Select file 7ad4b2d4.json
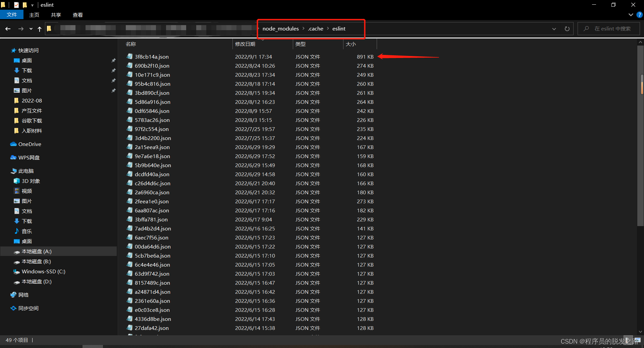Image resolution: width=644 pixels, height=348 pixels. 153,228
